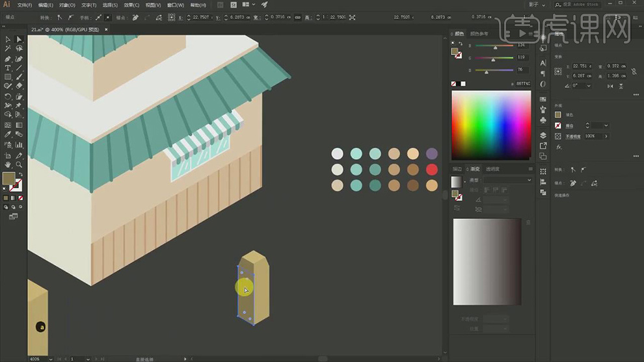Open the 效果(C) menu
The width and height of the screenshot is (644, 362).
(x=132, y=5)
